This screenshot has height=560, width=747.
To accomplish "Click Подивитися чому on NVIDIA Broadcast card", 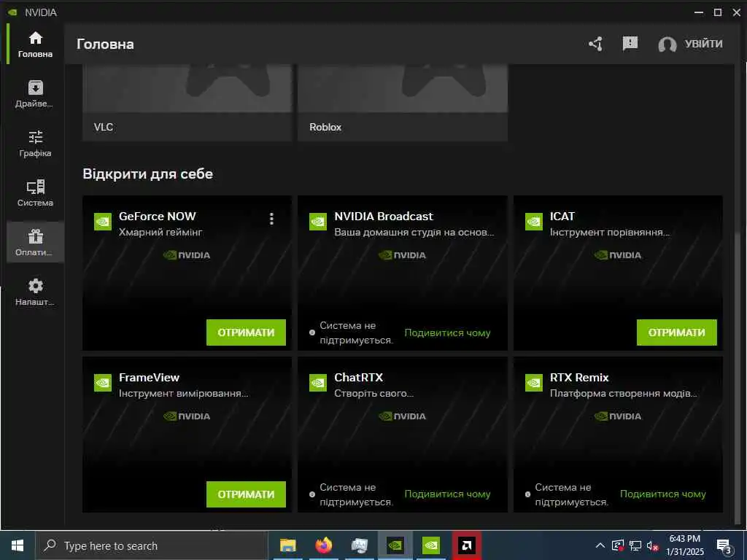I will [447, 332].
